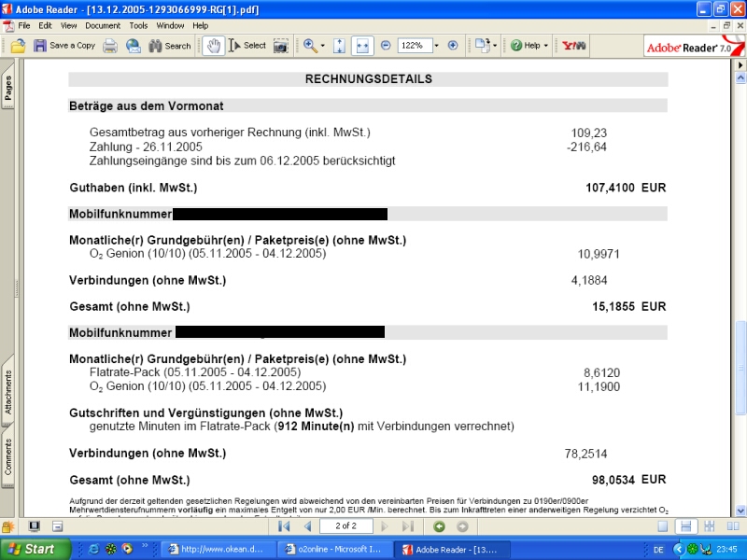
Task: Expand the Help toolbar dropdown
Action: [546, 45]
